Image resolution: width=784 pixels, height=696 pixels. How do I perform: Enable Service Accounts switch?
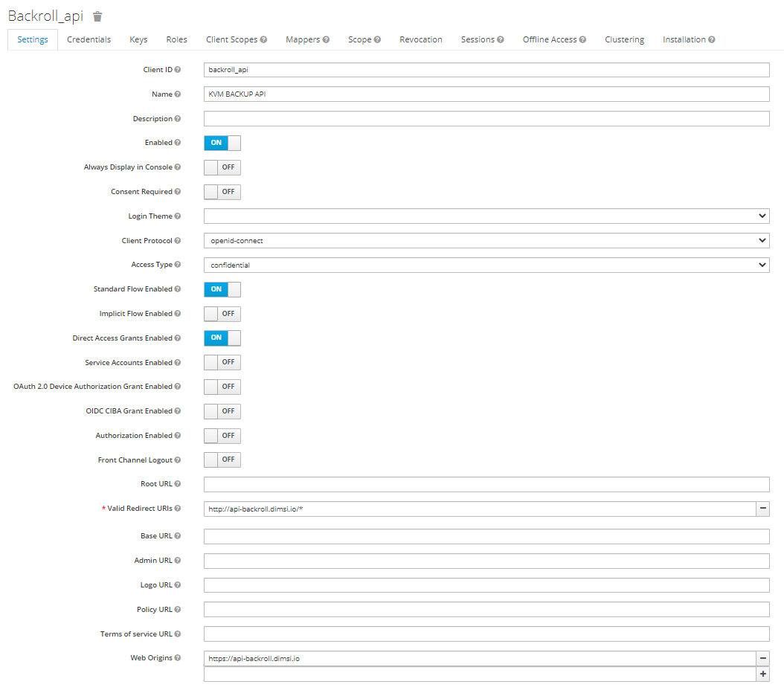[x=222, y=363]
